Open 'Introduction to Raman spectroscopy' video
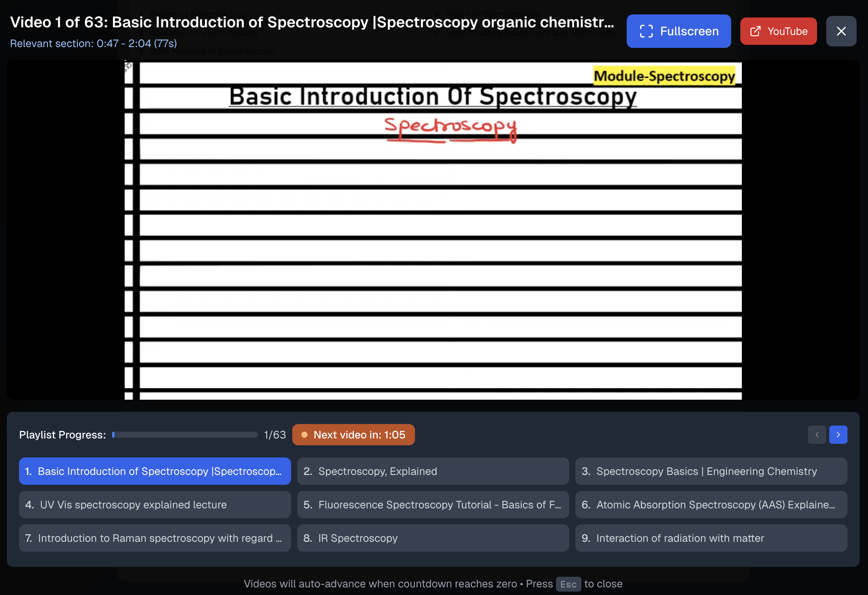 click(x=154, y=538)
